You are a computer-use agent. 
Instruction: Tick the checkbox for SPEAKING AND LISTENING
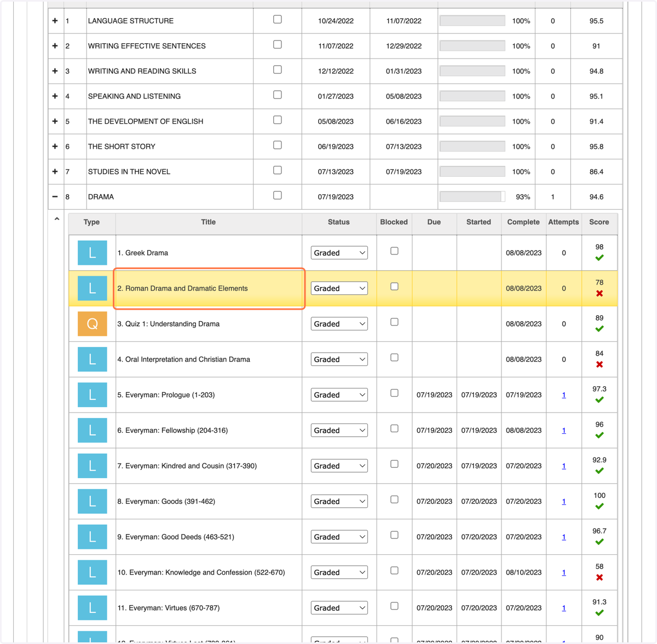[278, 95]
